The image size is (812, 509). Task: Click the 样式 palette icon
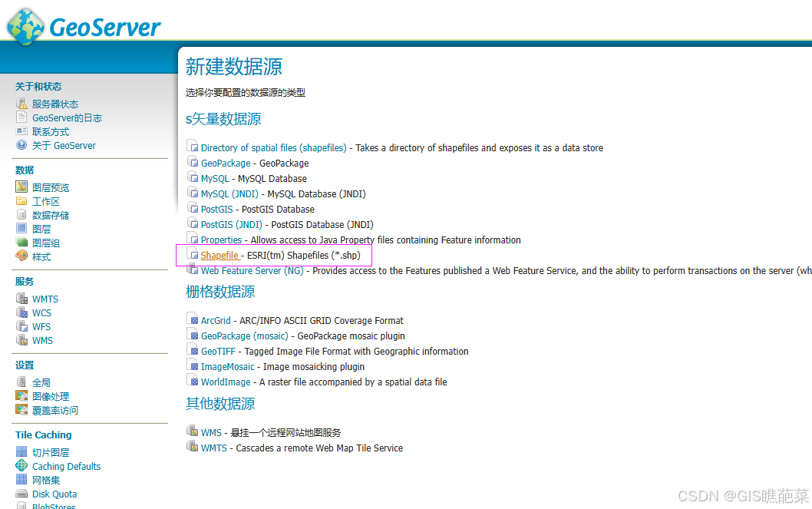pos(21,256)
